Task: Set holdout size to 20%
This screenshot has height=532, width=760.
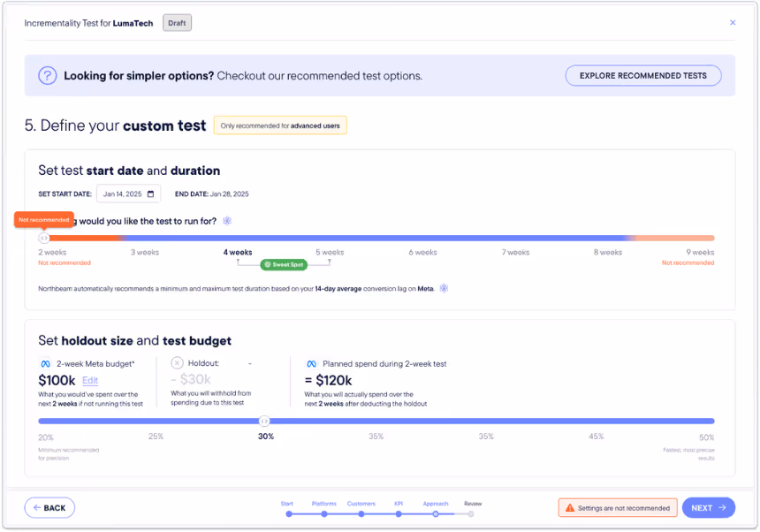Action: 46,437
